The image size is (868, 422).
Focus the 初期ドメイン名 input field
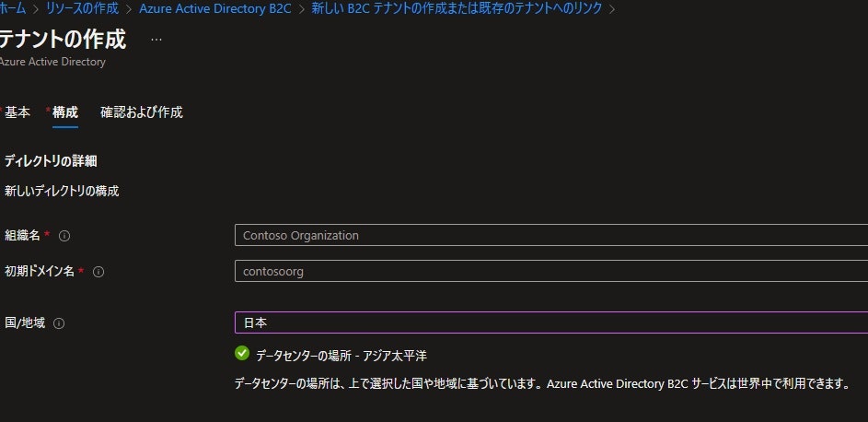point(551,271)
